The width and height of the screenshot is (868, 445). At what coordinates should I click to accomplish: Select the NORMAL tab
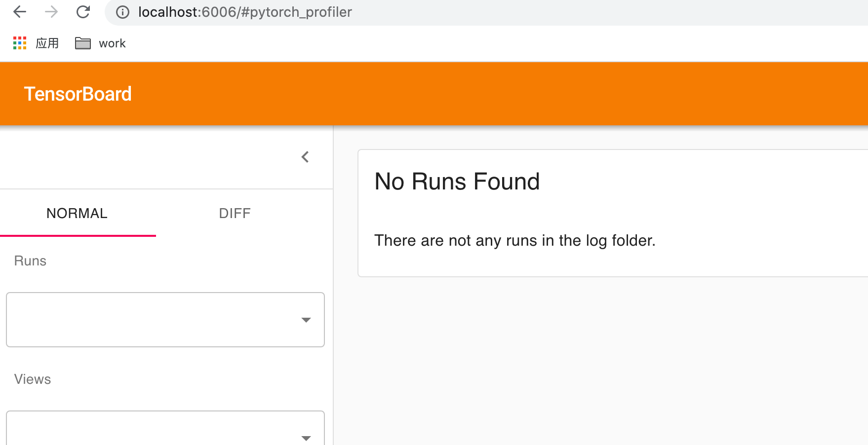coord(77,213)
